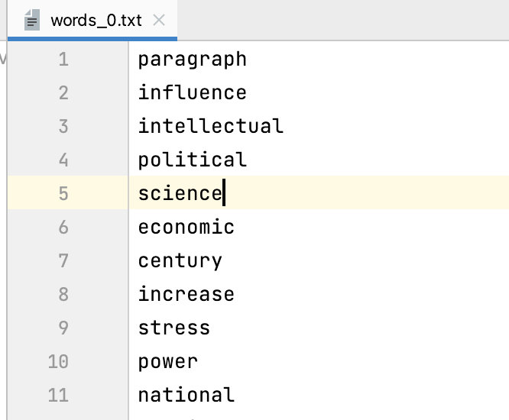Screen dimensions: 509x420
Task: Place cursor on the word "influence"
Action: (x=192, y=93)
